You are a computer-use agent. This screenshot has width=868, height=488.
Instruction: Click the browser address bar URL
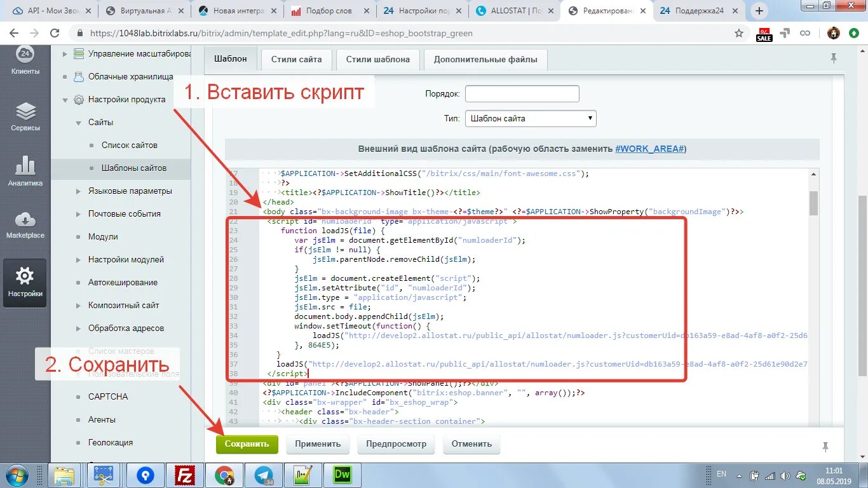click(x=281, y=34)
